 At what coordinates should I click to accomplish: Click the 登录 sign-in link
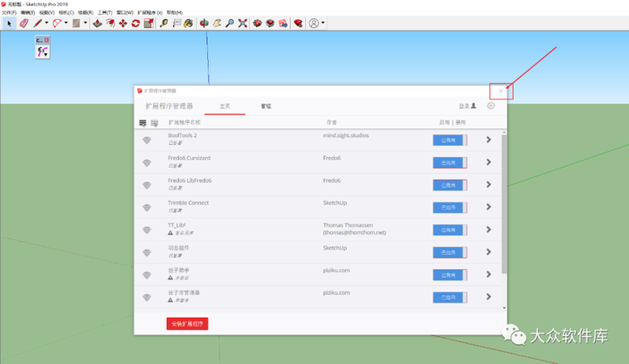click(x=467, y=106)
